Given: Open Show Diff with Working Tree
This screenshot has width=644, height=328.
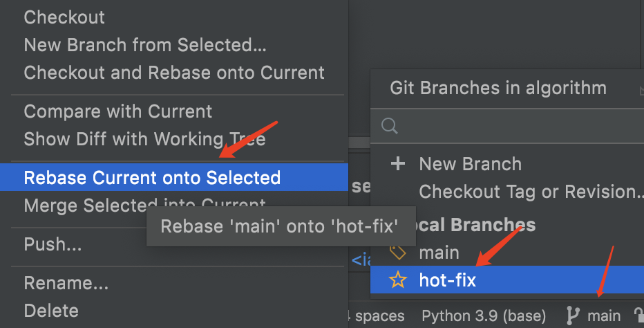Looking at the screenshot, I should [144, 139].
